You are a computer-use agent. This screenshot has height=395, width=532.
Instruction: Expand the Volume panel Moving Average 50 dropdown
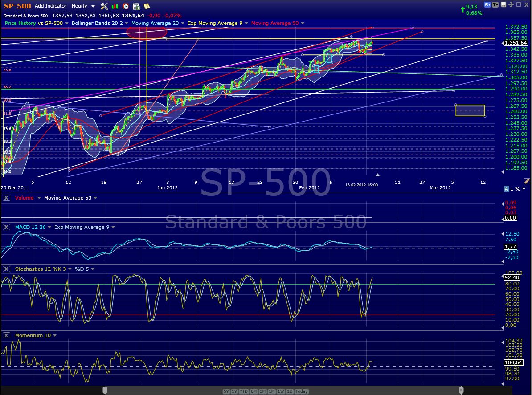pyautogui.click(x=95, y=198)
